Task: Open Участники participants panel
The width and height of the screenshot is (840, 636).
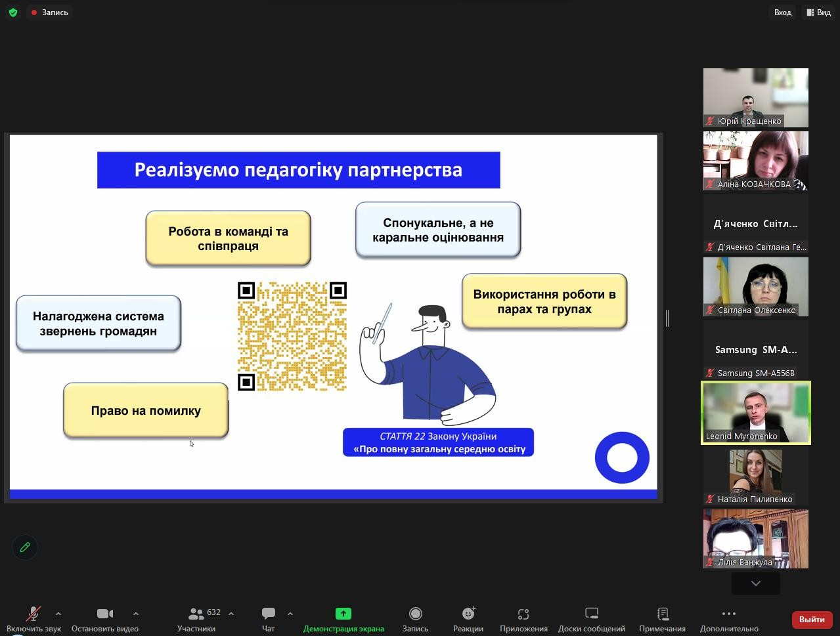Action: coord(196,618)
